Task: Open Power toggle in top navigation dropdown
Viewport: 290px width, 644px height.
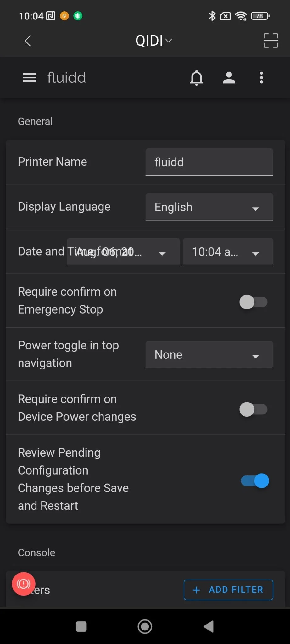Action: tap(209, 355)
